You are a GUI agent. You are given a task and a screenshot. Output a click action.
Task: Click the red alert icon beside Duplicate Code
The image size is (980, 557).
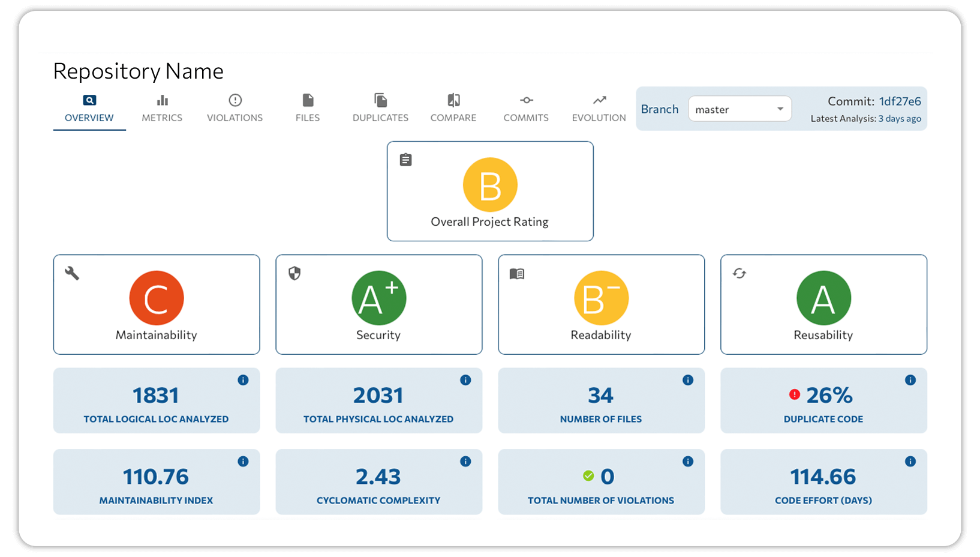click(x=795, y=395)
